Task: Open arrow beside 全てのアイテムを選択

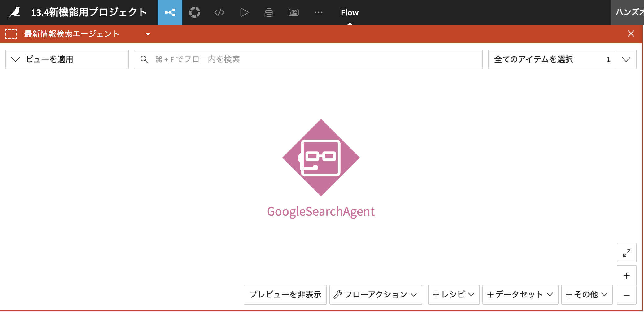Action: 626,59
